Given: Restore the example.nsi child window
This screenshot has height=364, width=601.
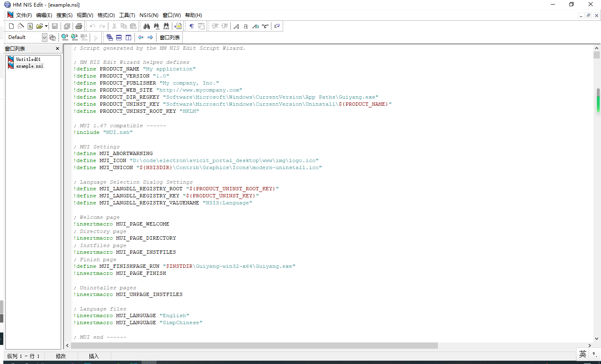Looking at the screenshot, I should [x=588, y=15].
